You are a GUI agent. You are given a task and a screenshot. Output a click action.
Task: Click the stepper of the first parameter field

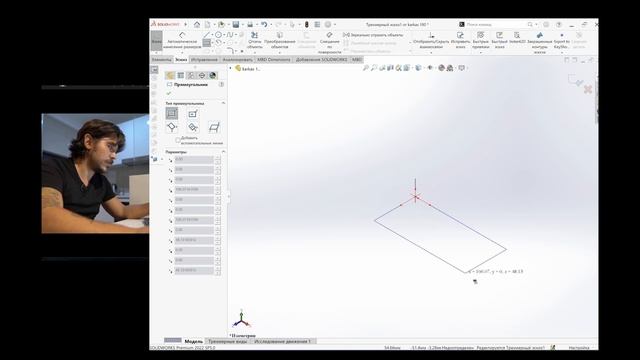tap(218, 159)
